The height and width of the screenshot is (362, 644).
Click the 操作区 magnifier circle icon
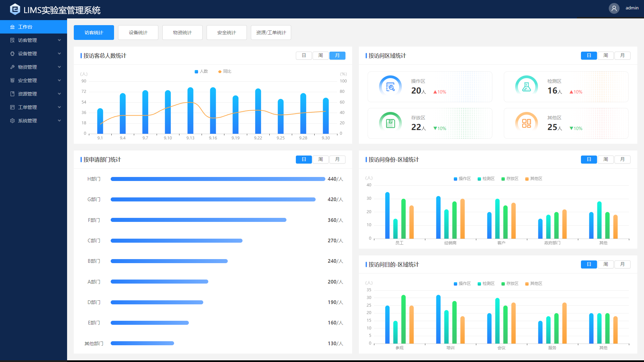coord(390,87)
